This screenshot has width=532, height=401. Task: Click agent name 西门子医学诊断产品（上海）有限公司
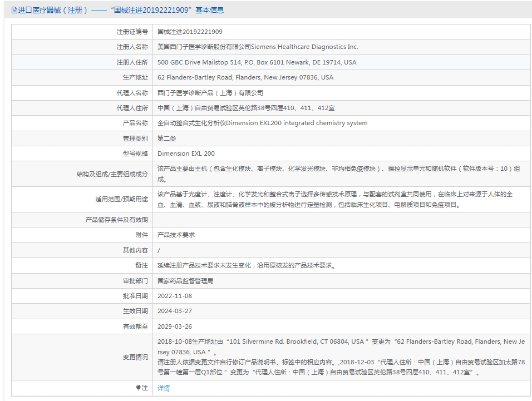(x=210, y=93)
